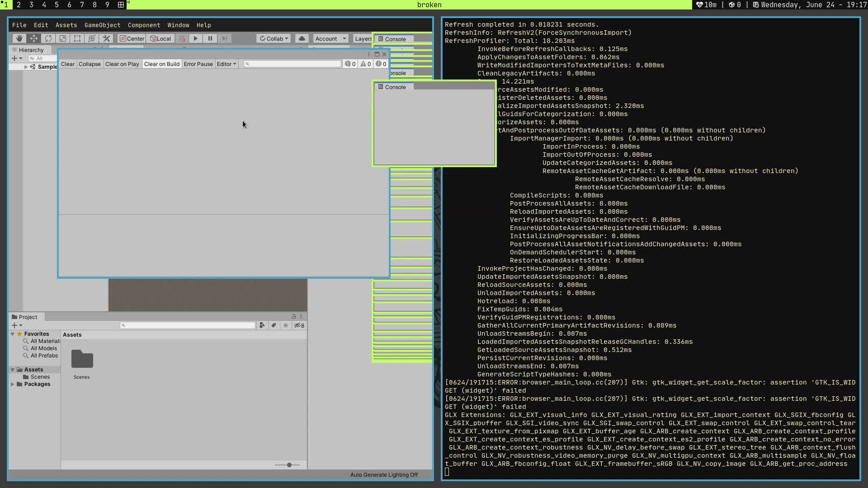Toggle Clear on Build option
The height and width of the screenshot is (488, 868).
[x=161, y=64]
